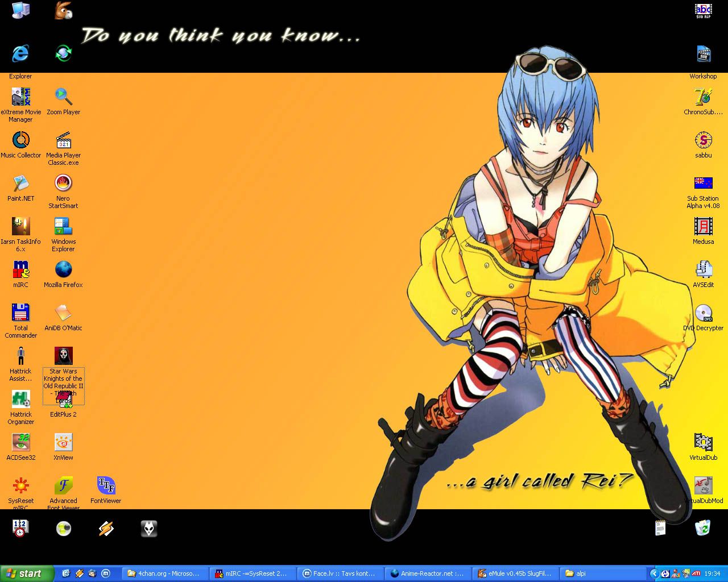Open Zoom Player shortcut

tap(63, 97)
